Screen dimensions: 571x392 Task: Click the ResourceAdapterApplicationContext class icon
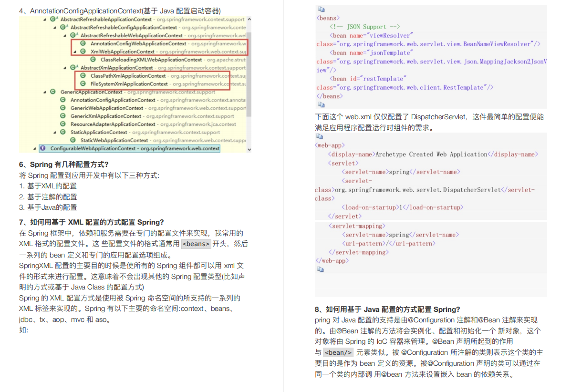coord(63,124)
